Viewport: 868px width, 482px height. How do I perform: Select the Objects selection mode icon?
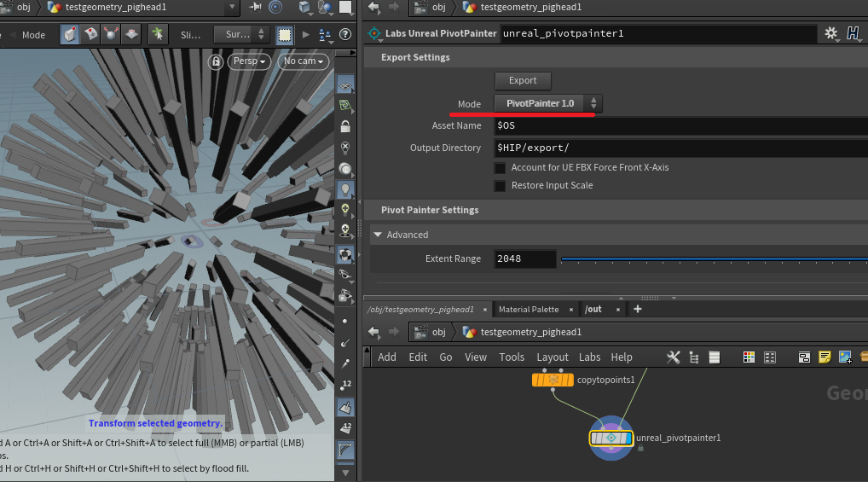69,34
